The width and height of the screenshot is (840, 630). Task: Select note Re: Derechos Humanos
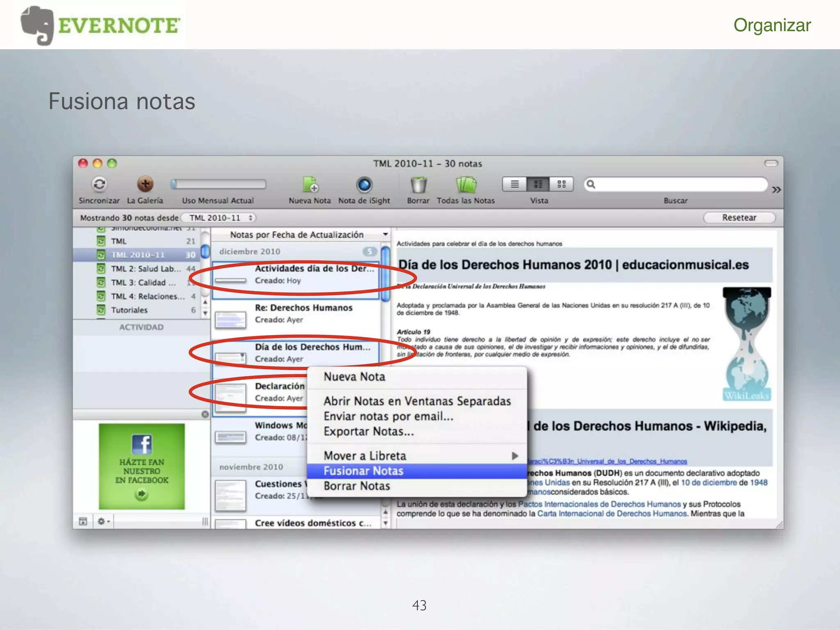[x=296, y=319]
